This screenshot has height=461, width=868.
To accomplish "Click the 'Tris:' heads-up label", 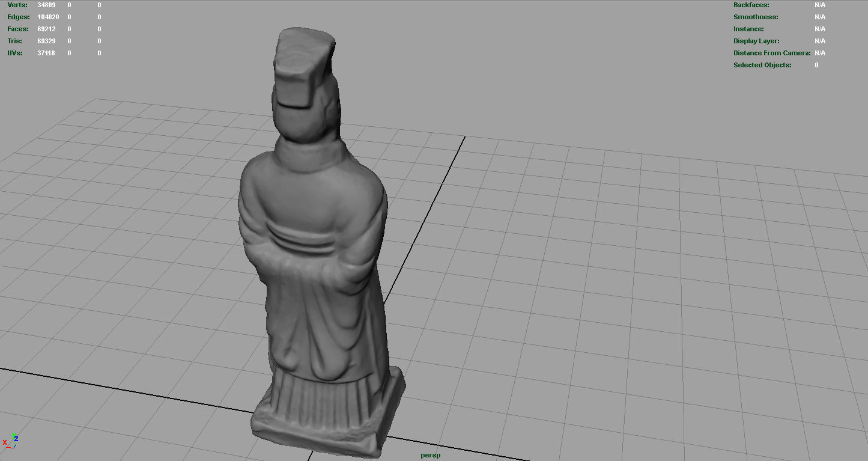I will point(14,41).
